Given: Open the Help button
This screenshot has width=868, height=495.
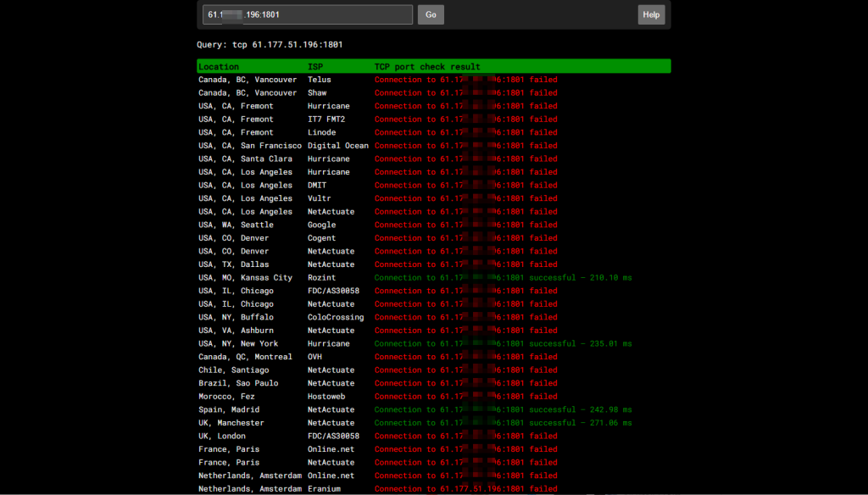Looking at the screenshot, I should (x=651, y=14).
